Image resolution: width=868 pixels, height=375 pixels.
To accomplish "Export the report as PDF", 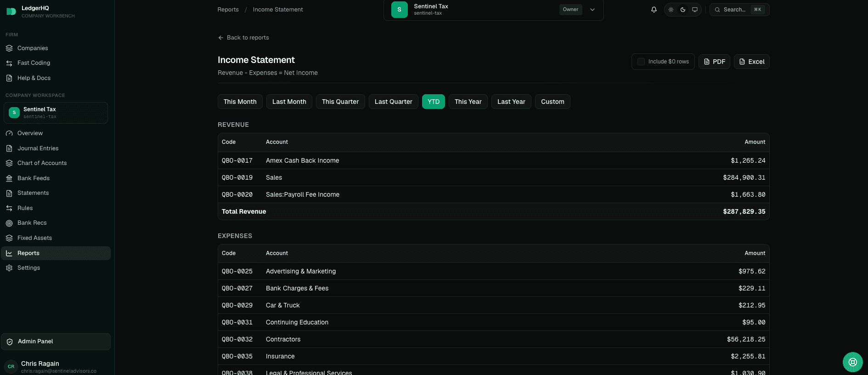I will (714, 62).
